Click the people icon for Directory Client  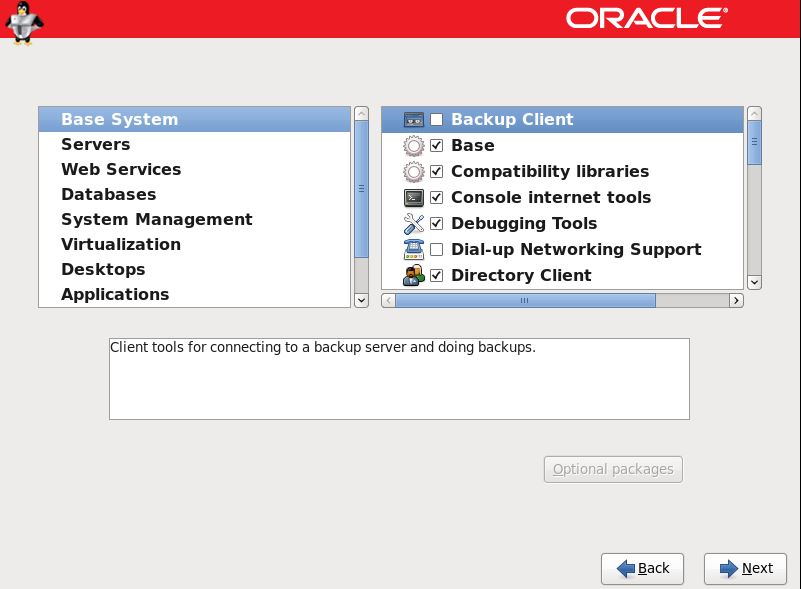413,275
